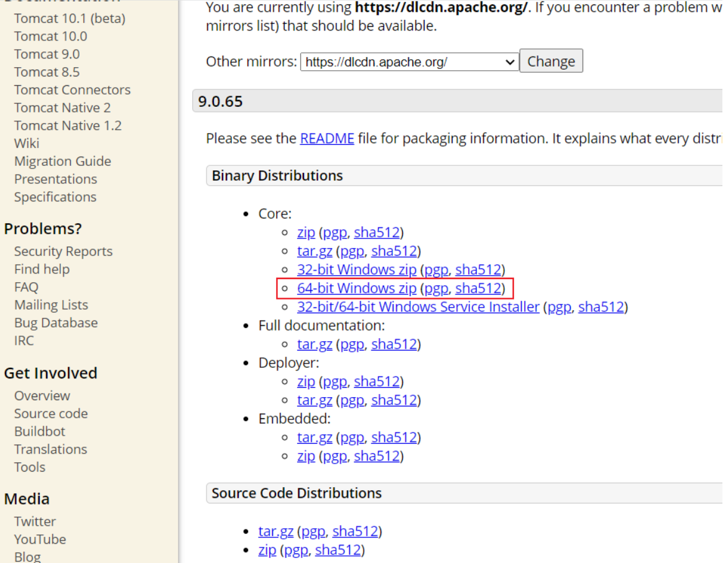
Task: Click Find help link
Action: [42, 269]
